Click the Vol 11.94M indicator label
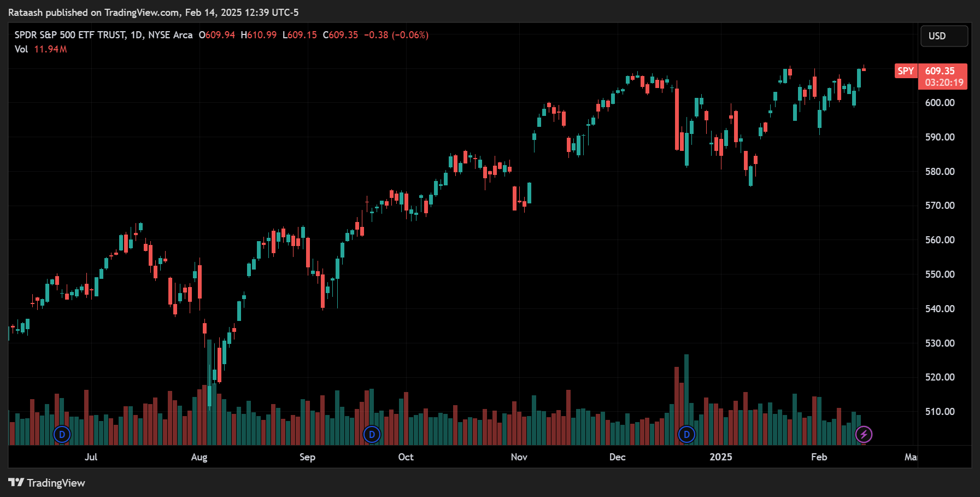This screenshot has height=497, width=980. 40,49
